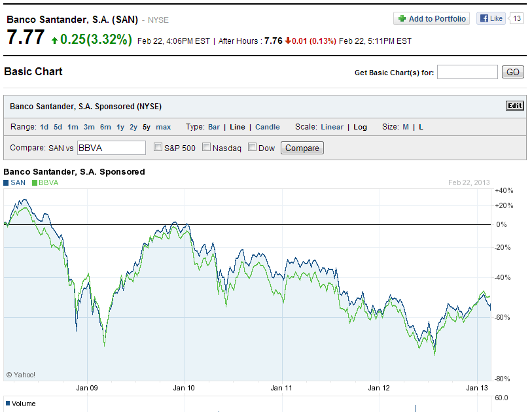The width and height of the screenshot is (532, 412).
Task: Click the BBVA legend label
Action: tap(48, 182)
